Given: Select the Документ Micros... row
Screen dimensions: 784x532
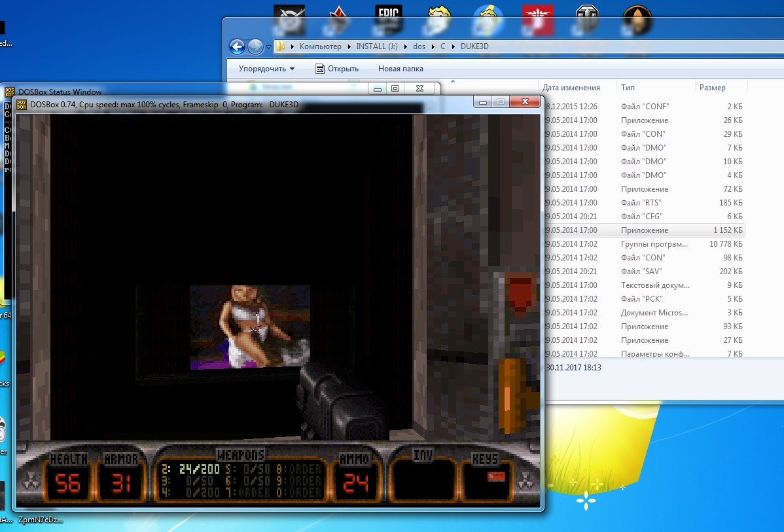Looking at the screenshot, I should coord(644,313).
